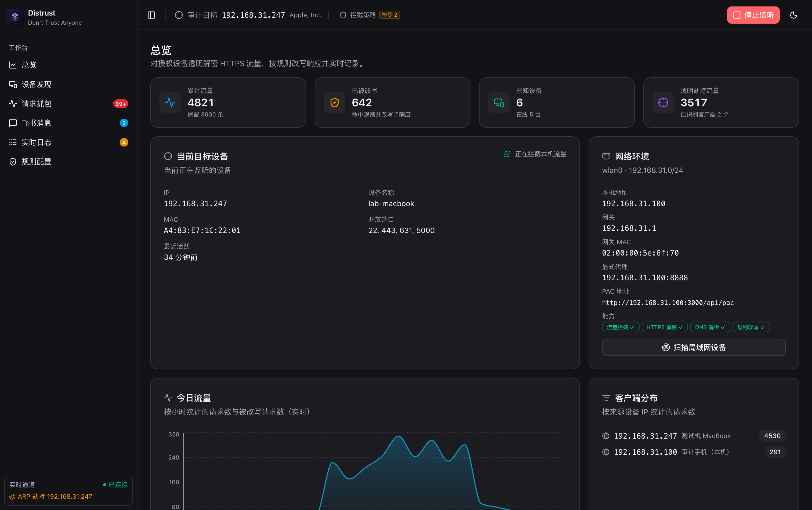Viewport: 812px width, 510px height.
Task: Click the Distrust logo icon
Action: (x=15, y=17)
